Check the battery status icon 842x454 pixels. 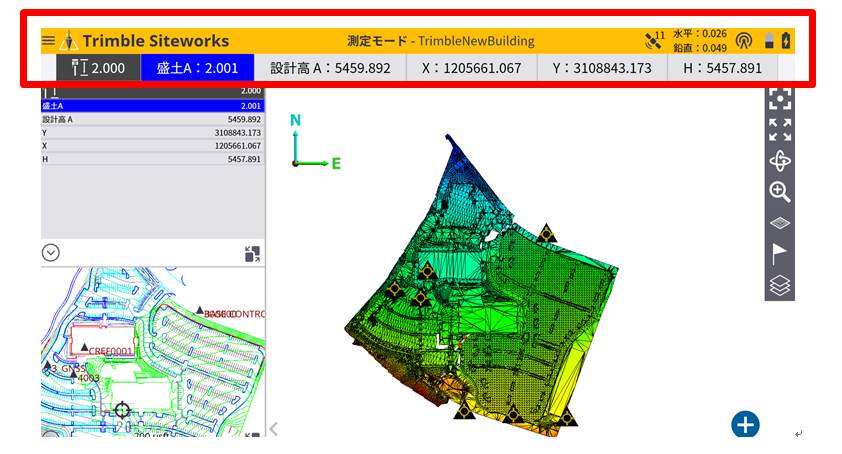[x=777, y=41]
